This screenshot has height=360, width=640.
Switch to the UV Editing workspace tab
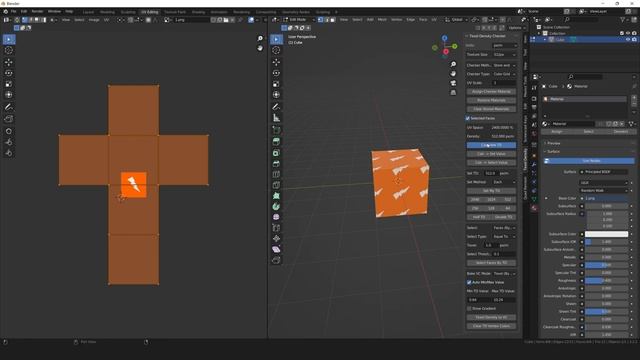[x=149, y=12]
